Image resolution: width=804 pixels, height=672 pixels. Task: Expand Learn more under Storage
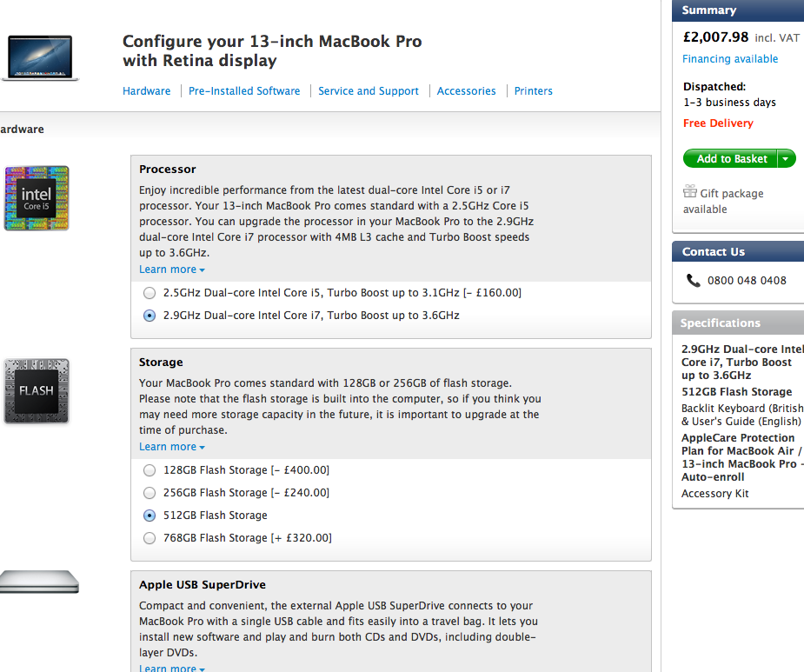(x=172, y=447)
